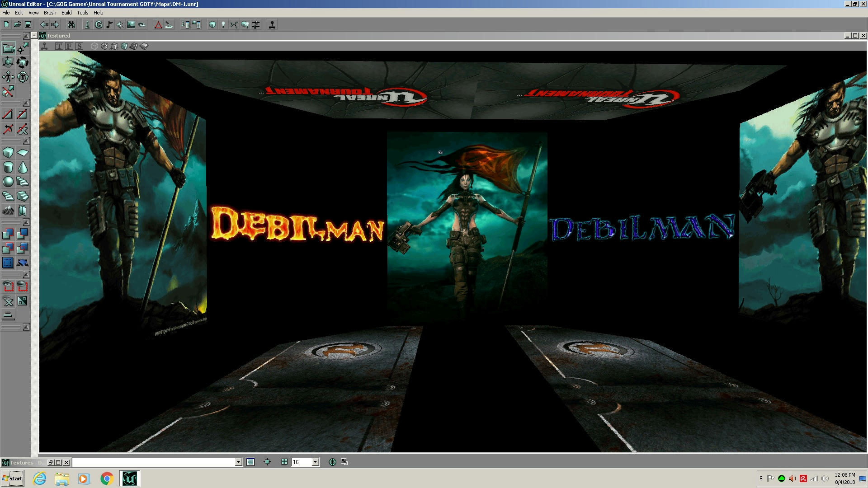Open the Brush menu

pos(50,13)
